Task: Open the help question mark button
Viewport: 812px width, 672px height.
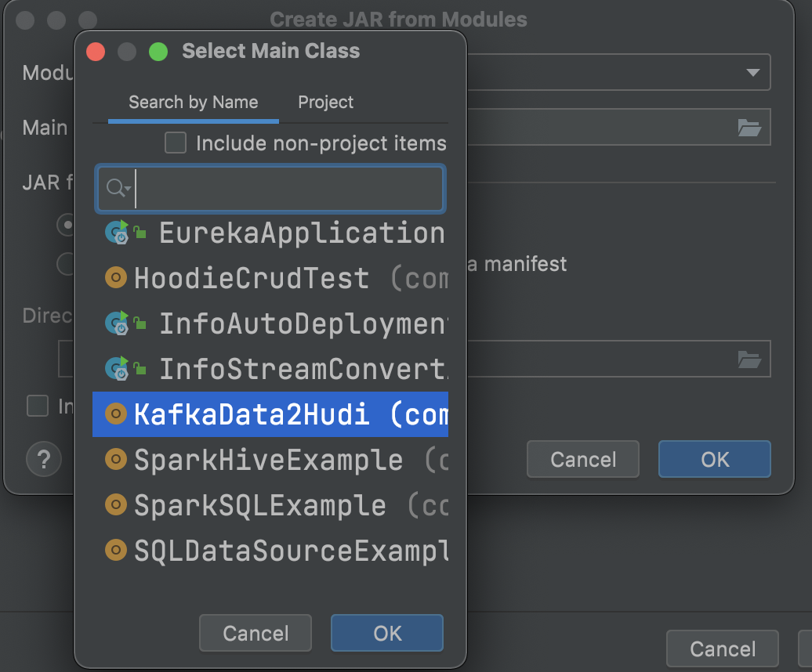Action: point(44,459)
